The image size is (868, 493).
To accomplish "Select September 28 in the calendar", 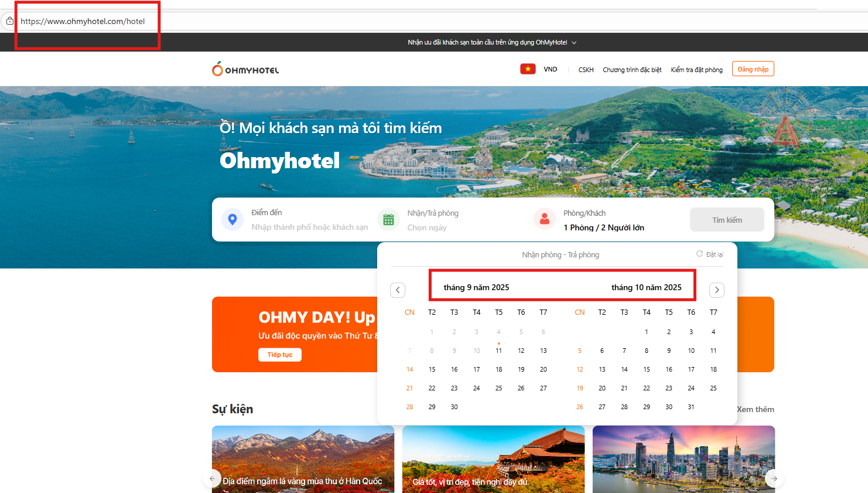I will 410,407.
